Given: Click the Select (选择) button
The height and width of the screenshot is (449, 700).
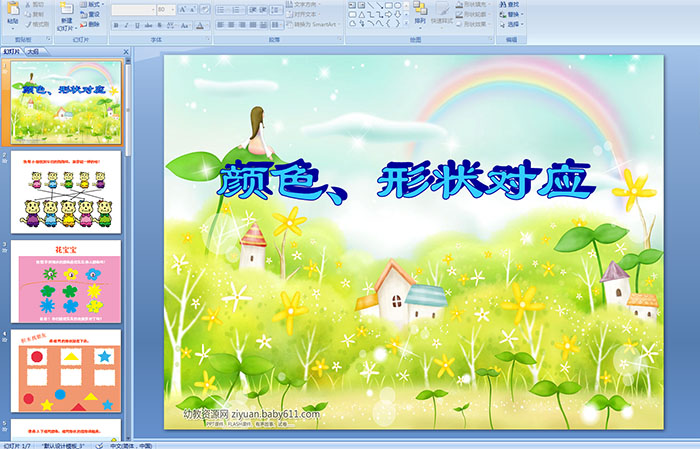Looking at the screenshot, I should coord(512,24).
